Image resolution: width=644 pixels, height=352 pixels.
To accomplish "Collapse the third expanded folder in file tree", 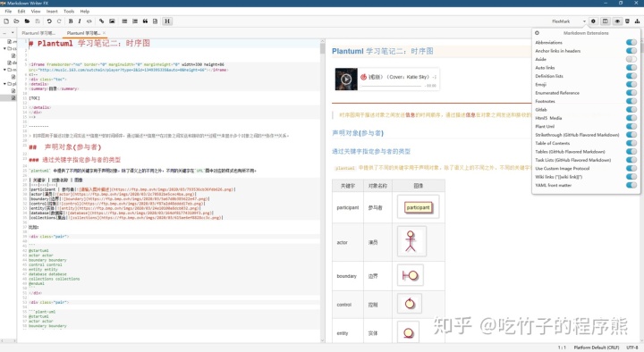I will (x=4, y=84).
